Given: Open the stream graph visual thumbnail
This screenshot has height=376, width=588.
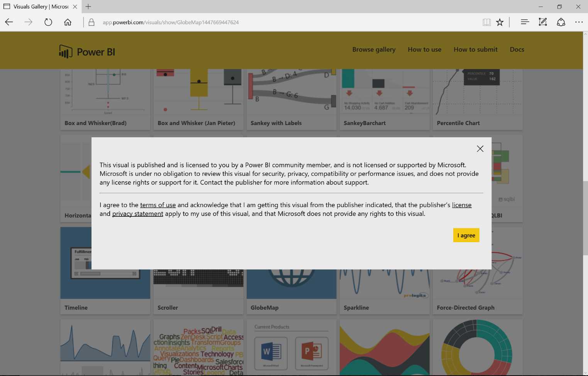Looking at the screenshot, I should 385,347.
